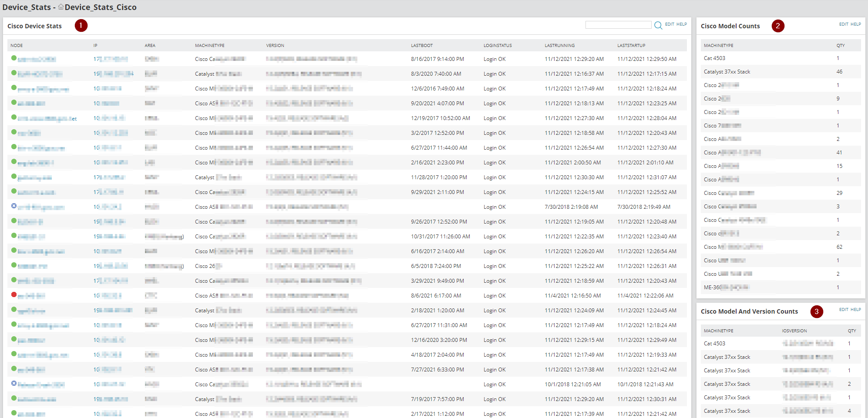This screenshot has height=418, width=868.
Task: Click status icon of row booted 3/2/2017 12:52:00 PM
Action: click(x=14, y=132)
